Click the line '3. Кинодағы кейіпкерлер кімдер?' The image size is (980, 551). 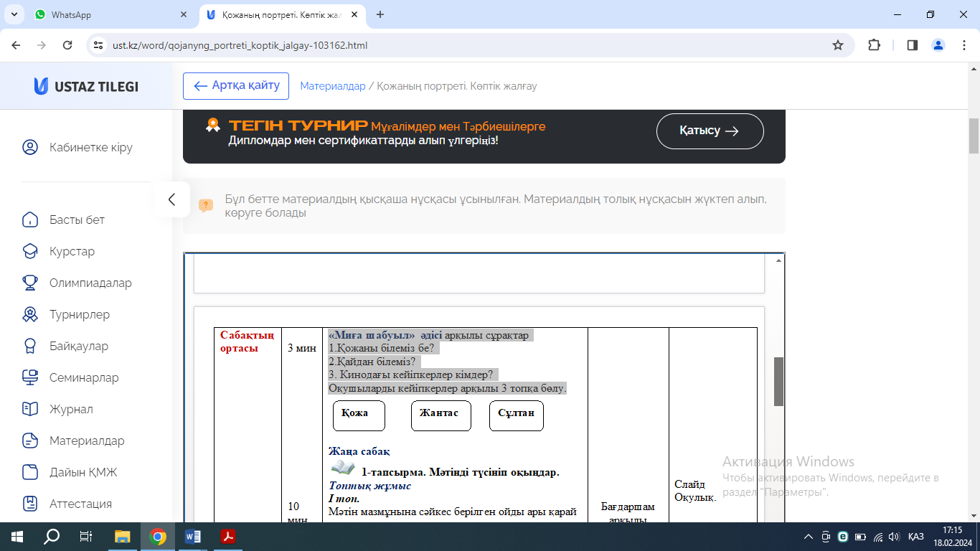point(410,375)
